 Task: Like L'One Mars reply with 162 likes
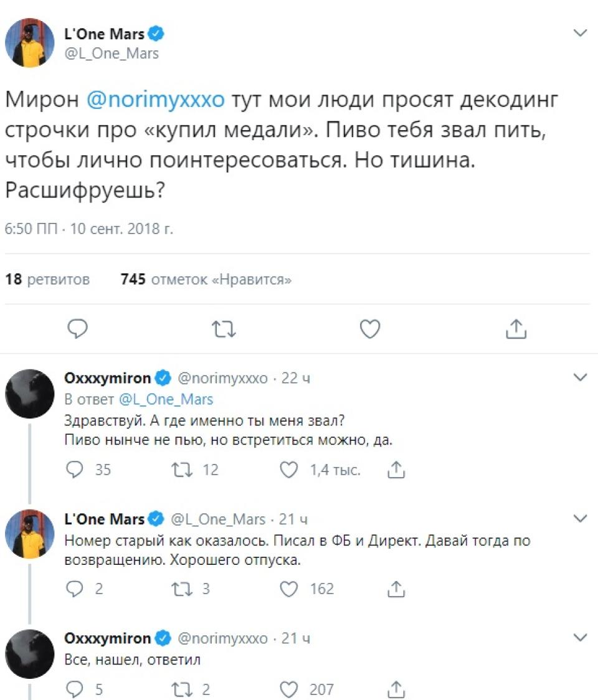point(288,589)
